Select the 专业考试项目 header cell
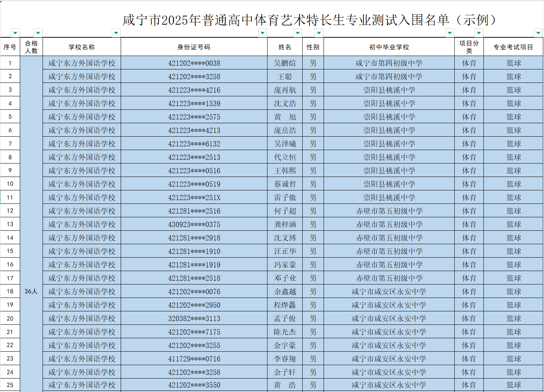 pos(513,47)
